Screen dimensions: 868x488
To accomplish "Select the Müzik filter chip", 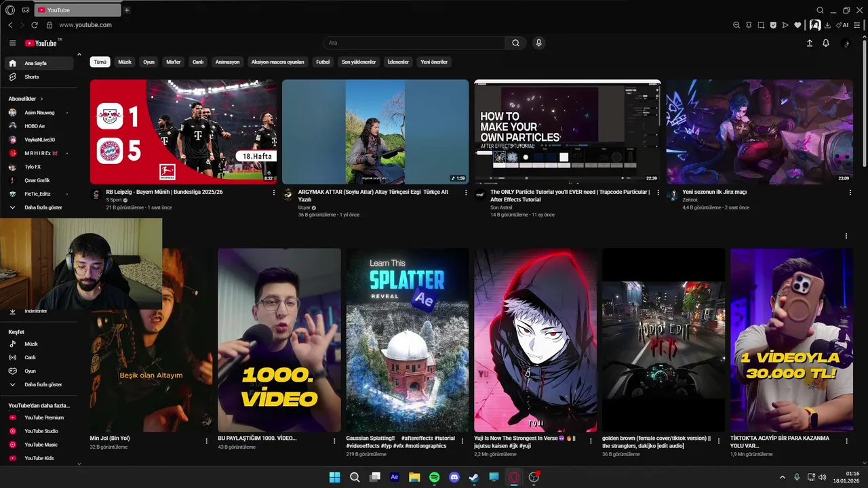I will click(125, 62).
